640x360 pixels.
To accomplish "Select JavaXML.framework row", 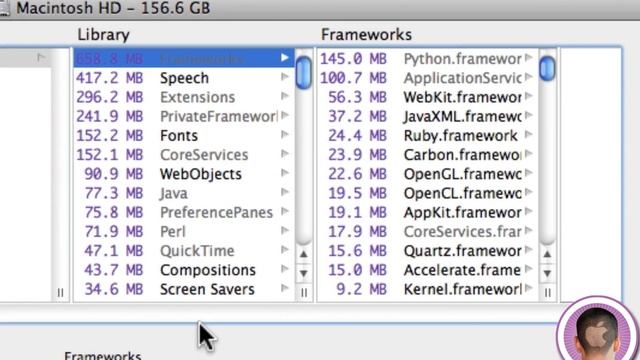I will point(428,116).
